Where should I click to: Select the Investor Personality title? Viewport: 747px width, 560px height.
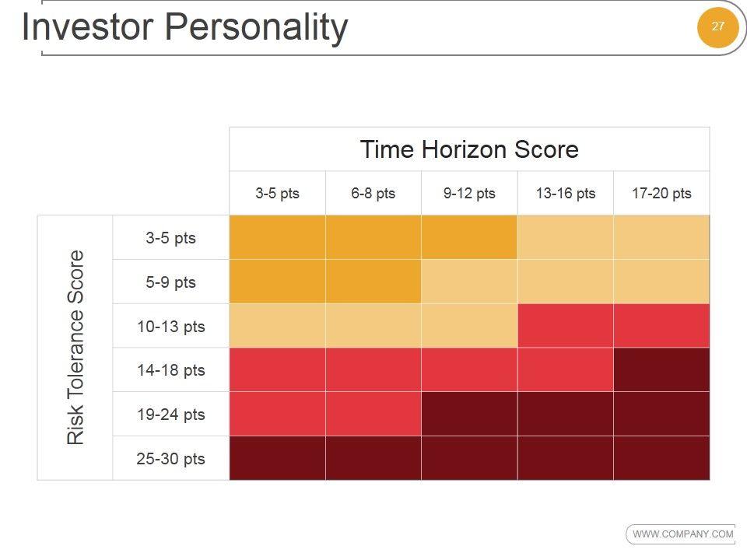(x=184, y=27)
